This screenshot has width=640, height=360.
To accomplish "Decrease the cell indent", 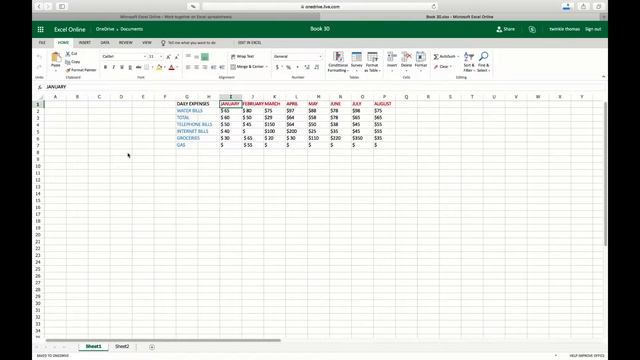I will click(x=213, y=67).
